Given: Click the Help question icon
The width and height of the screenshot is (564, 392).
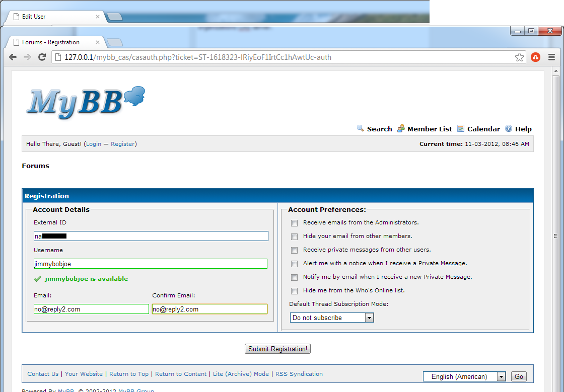Looking at the screenshot, I should [x=509, y=128].
